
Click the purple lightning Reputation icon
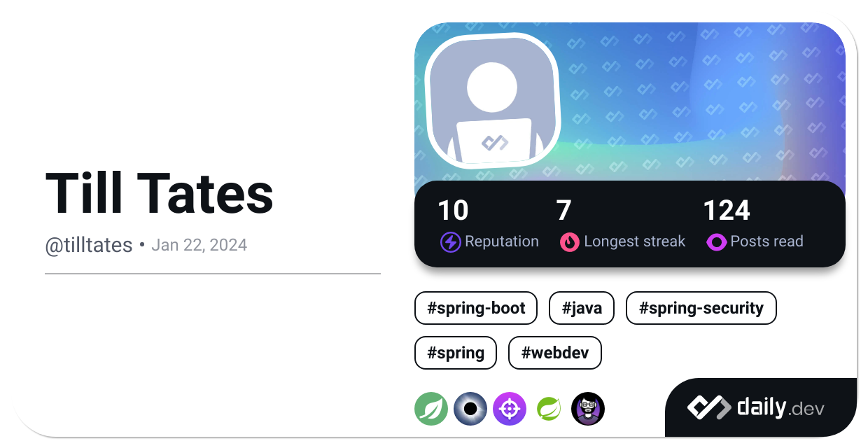point(450,242)
